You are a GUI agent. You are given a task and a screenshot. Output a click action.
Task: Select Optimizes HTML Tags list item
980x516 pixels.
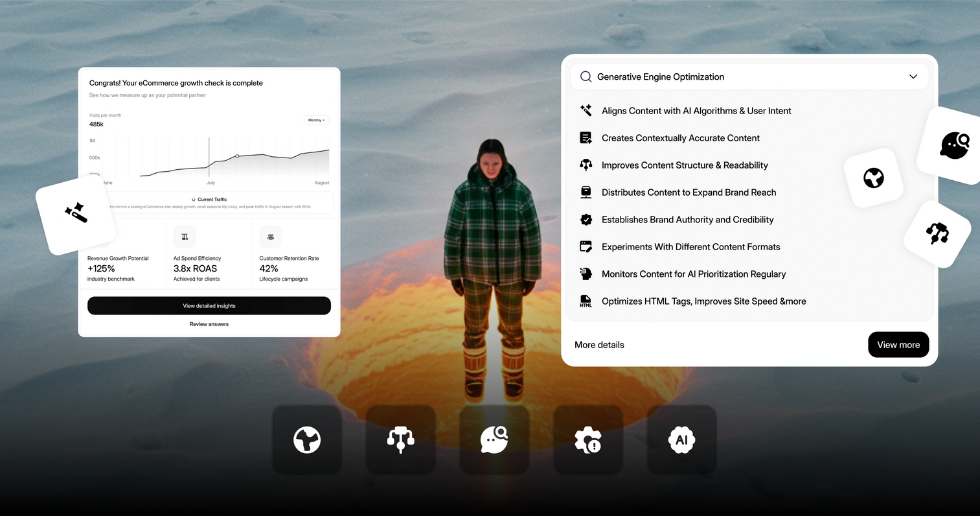pos(703,301)
